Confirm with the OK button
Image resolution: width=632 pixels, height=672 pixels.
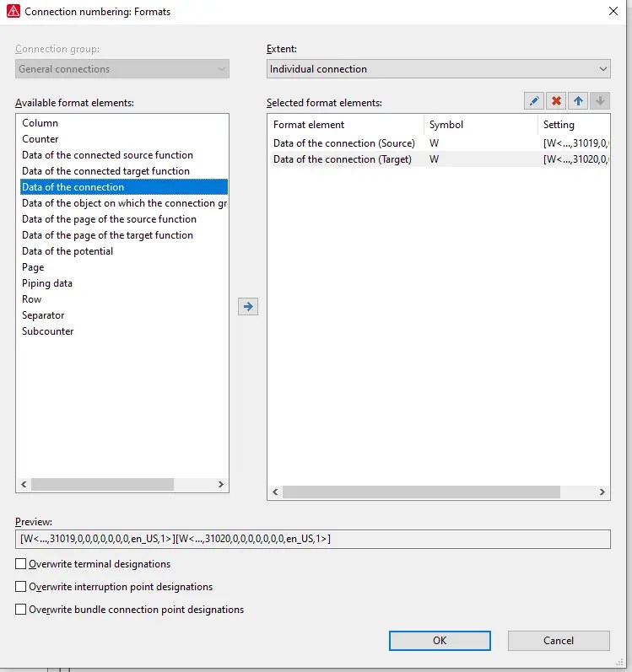440,640
